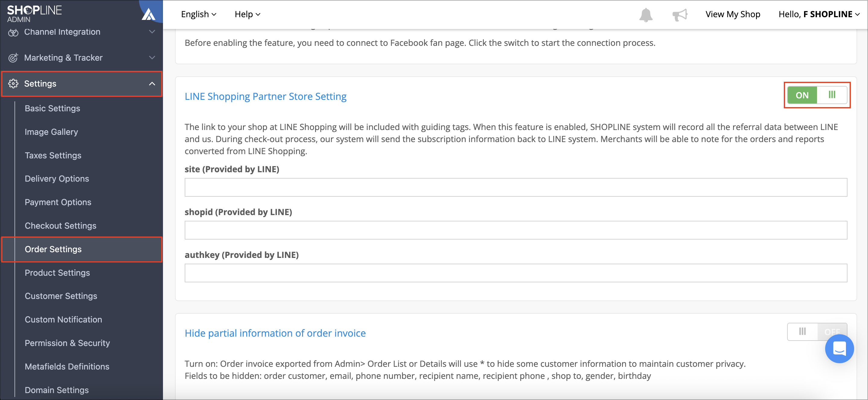Image resolution: width=868 pixels, height=400 pixels.
Task: Click the Marketing & Tracker target icon
Action: pos(13,58)
